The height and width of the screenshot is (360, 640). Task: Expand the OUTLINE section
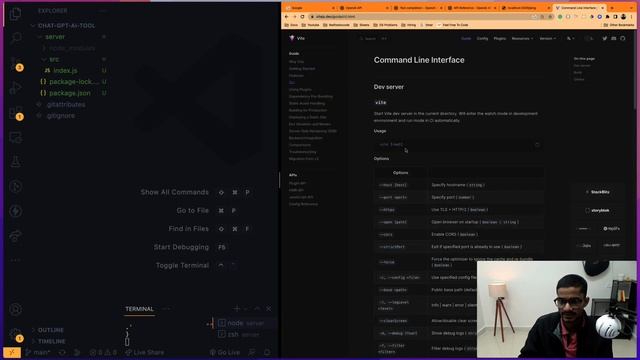(51, 330)
